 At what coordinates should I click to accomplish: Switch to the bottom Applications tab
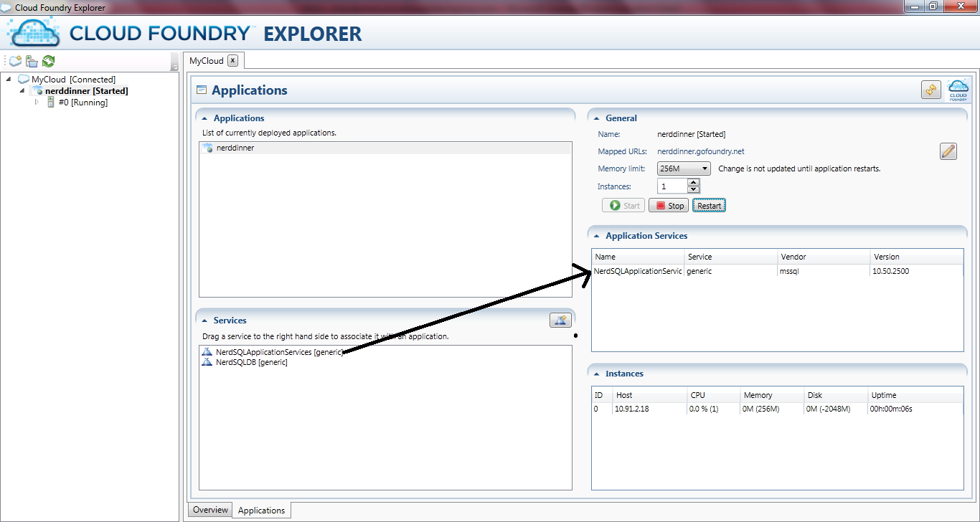261,511
